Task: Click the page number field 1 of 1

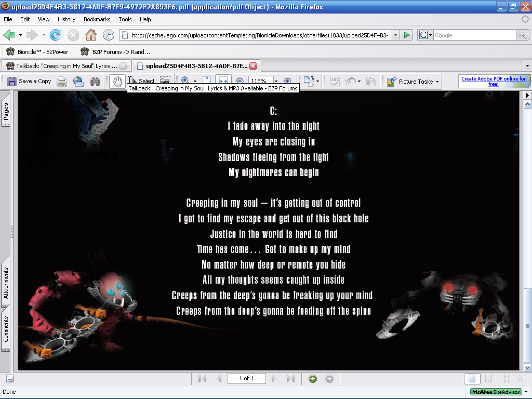Action: click(x=246, y=378)
